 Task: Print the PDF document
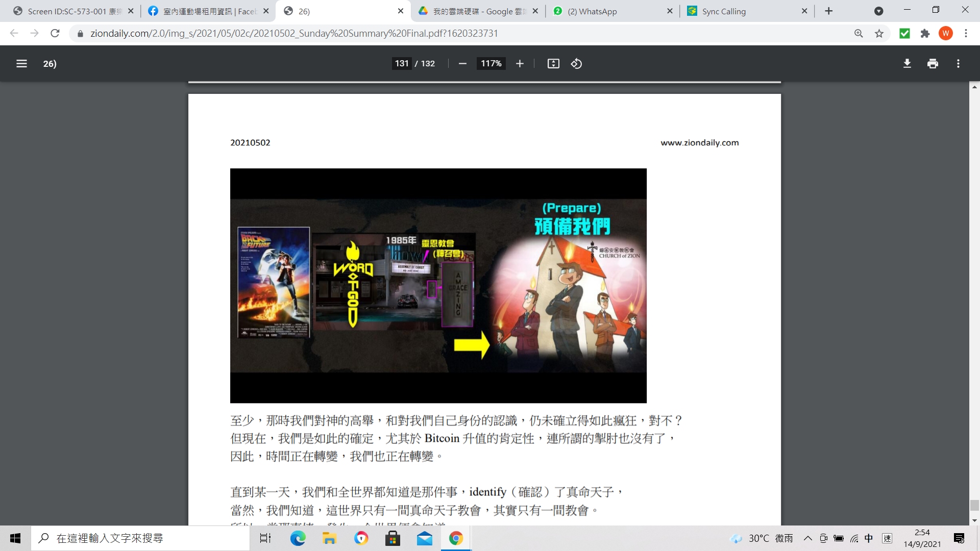[933, 64]
